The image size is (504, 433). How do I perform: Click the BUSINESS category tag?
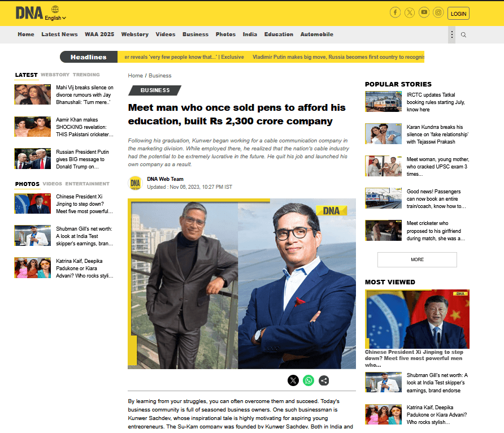(x=155, y=90)
